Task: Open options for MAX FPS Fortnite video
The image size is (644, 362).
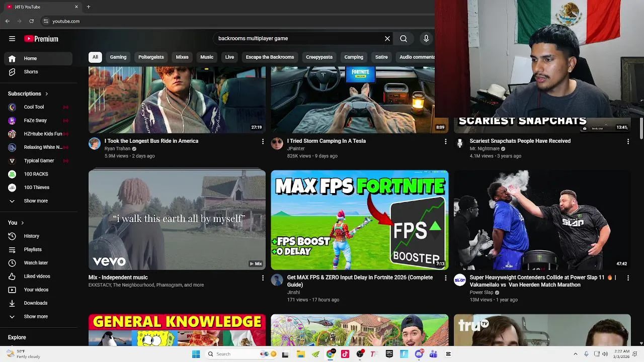Action: click(445, 278)
